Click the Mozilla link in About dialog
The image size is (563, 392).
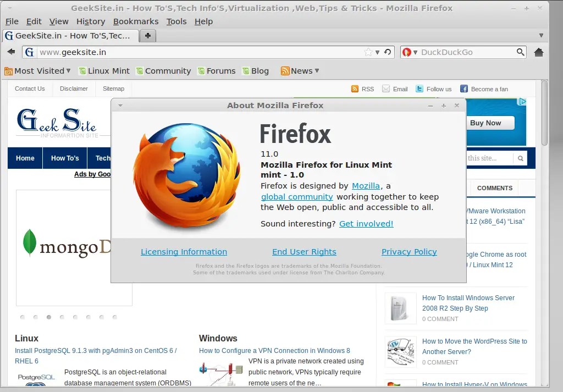point(366,186)
